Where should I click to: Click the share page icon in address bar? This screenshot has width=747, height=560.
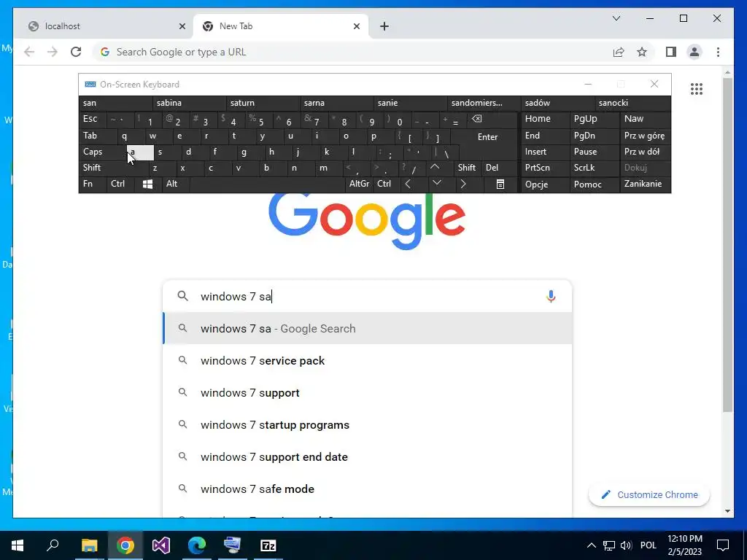click(x=619, y=52)
